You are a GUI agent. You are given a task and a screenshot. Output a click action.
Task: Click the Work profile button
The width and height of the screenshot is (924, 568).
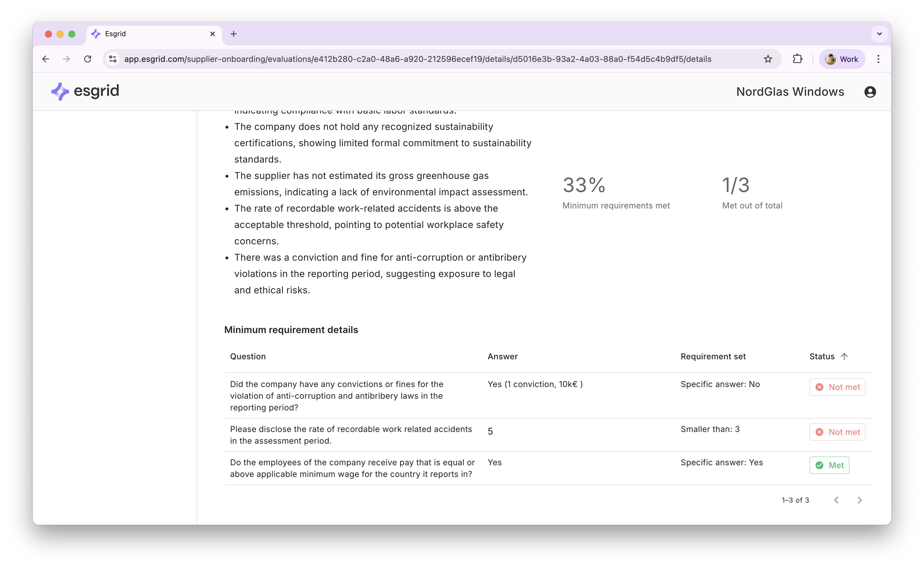[842, 59]
